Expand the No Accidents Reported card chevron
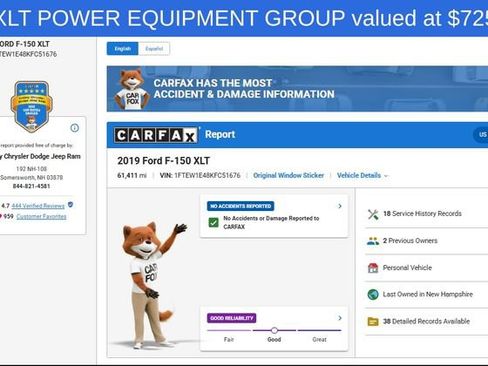Screen dimensions: 488x366 [x=340, y=206]
